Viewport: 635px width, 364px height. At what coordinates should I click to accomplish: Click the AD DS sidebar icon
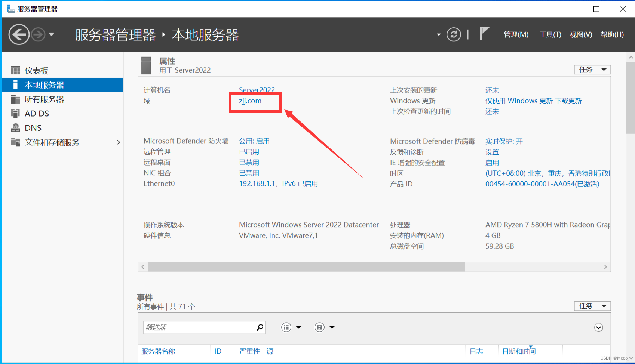coord(16,113)
